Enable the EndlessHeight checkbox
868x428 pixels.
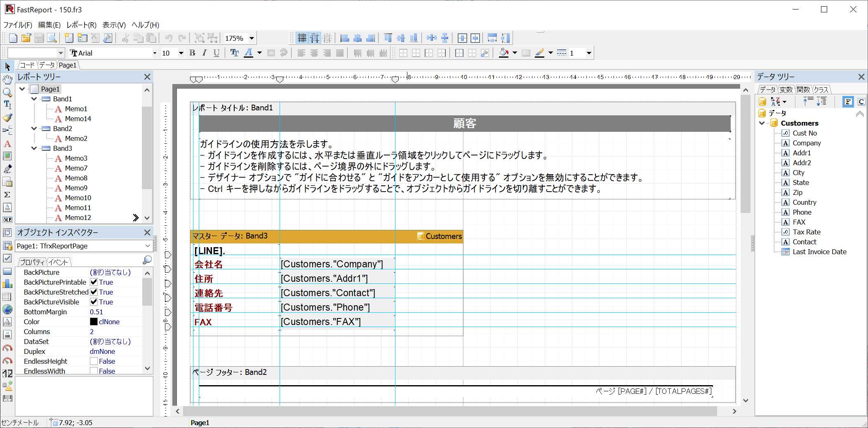(x=94, y=361)
